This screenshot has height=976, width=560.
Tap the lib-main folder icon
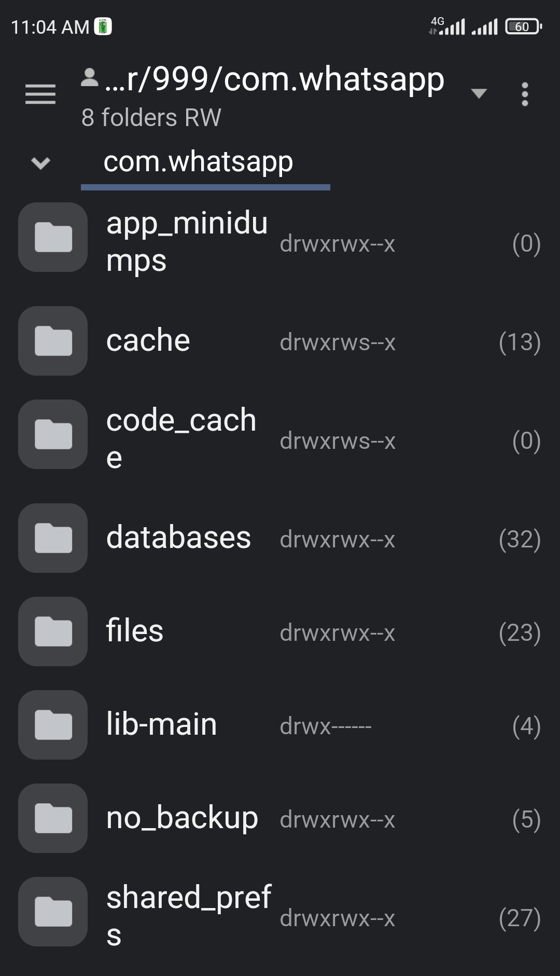pos(53,725)
